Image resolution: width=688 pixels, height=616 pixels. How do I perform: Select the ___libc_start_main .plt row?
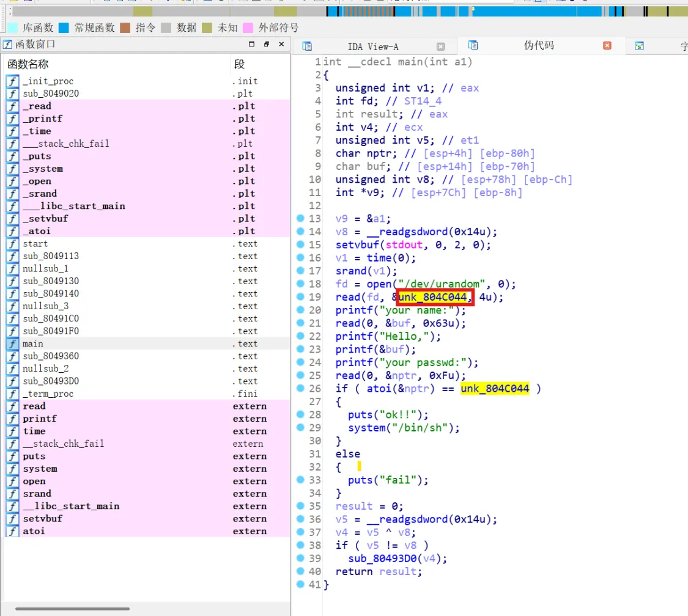147,206
